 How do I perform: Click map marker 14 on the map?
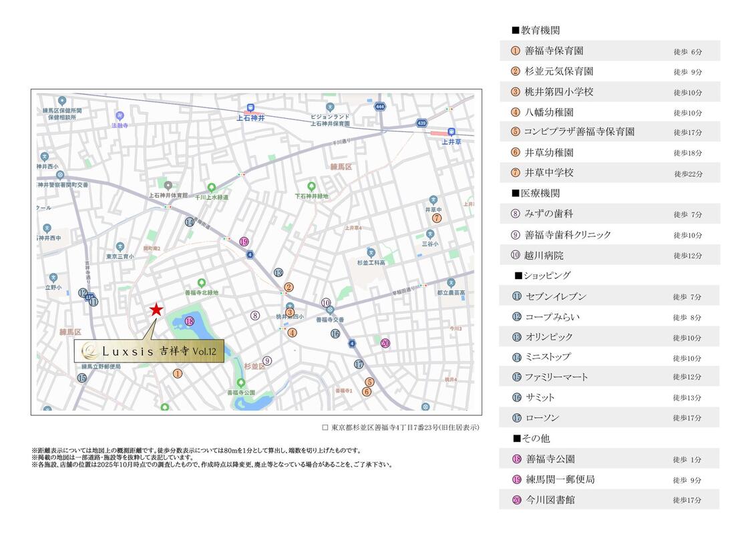[x=190, y=222]
